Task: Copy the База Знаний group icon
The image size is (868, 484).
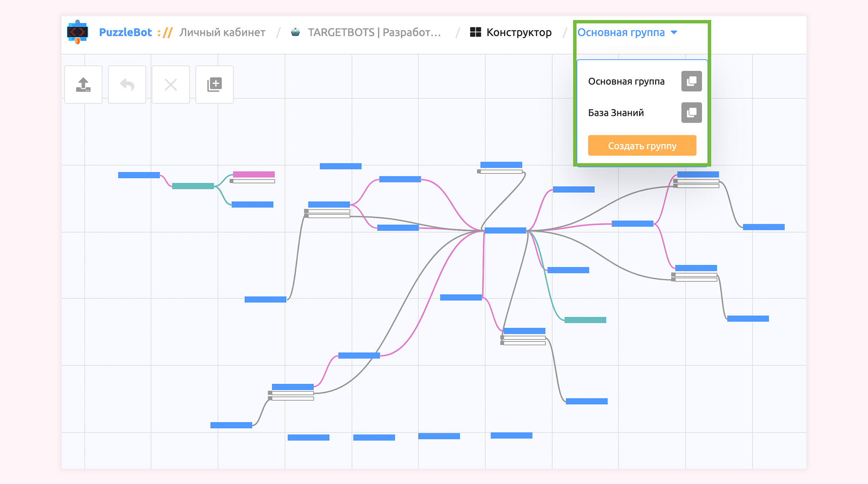Action: 691,113
